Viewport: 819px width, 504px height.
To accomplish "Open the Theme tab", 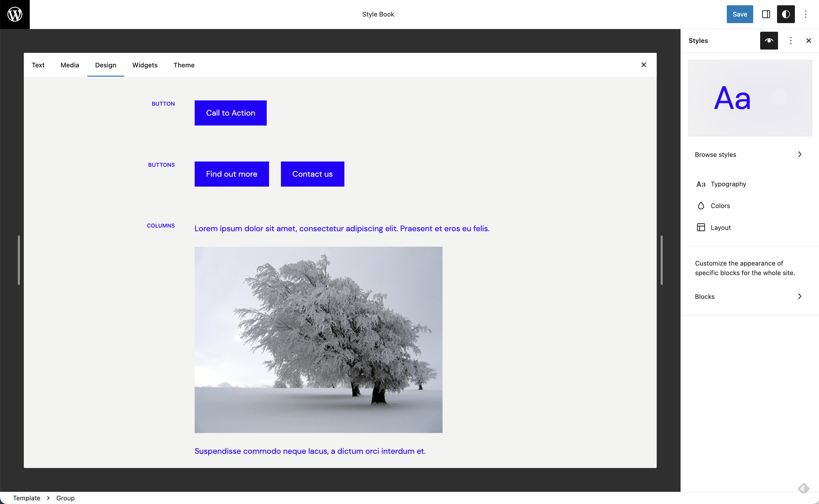I will (184, 65).
